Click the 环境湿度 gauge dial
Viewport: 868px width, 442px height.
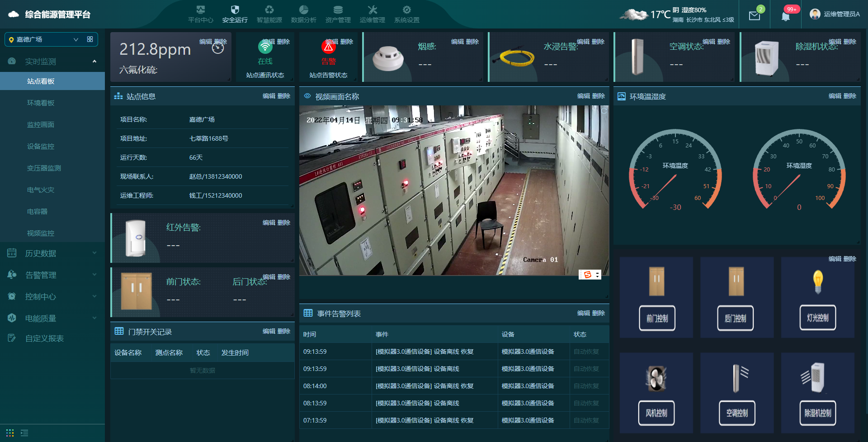pyautogui.click(x=799, y=170)
